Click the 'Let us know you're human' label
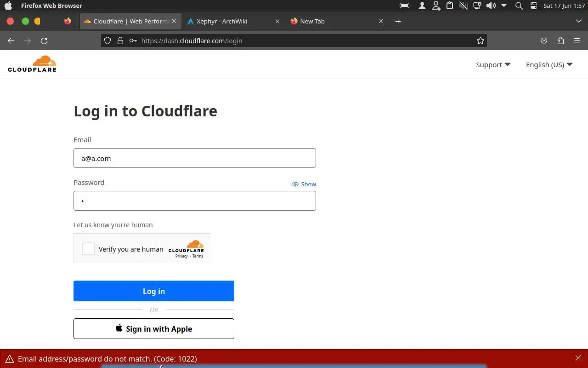The width and height of the screenshot is (588, 368). 113,225
